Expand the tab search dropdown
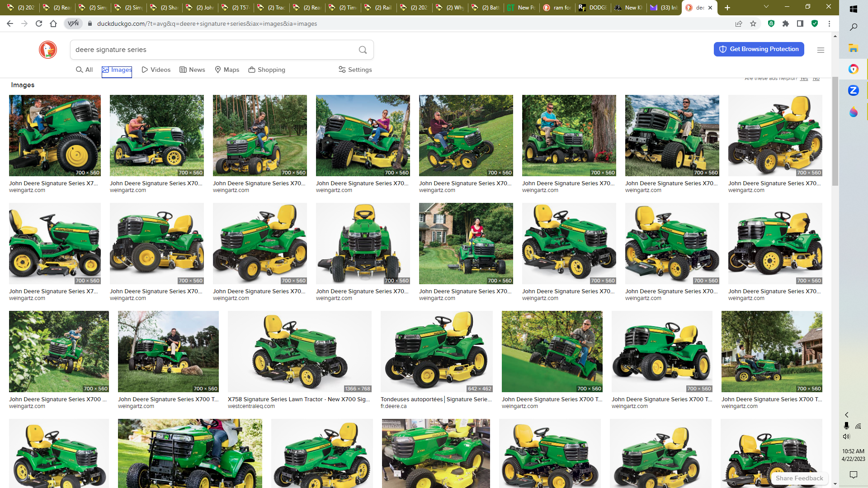Image resolution: width=868 pixels, height=488 pixels. point(766,7)
